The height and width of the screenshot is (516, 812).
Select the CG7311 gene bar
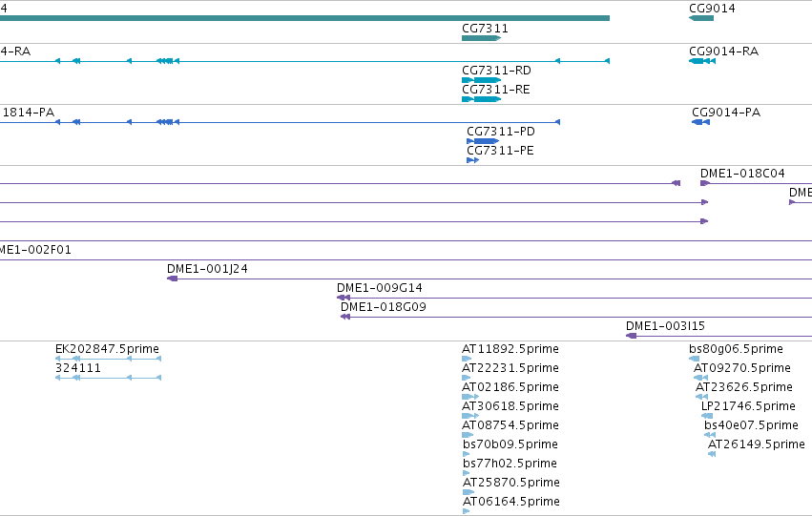point(481,38)
